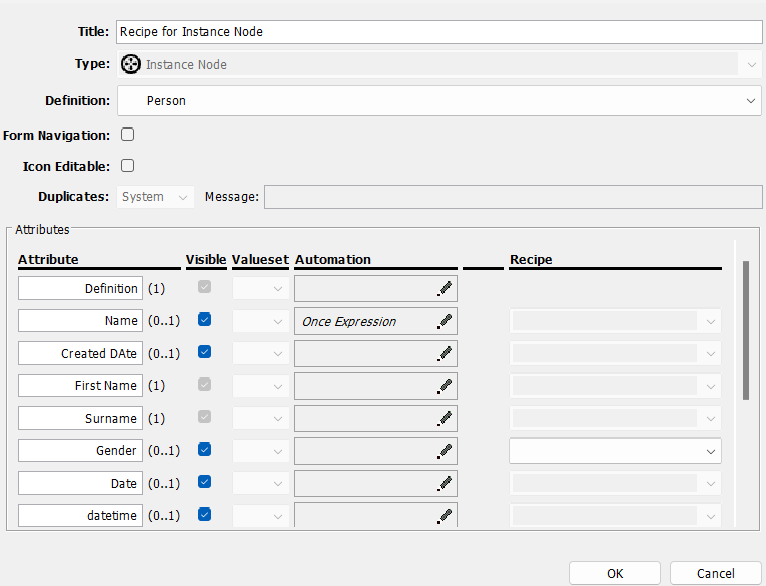
Task: Edit automation for Created DAte attribute
Action: click(x=445, y=354)
